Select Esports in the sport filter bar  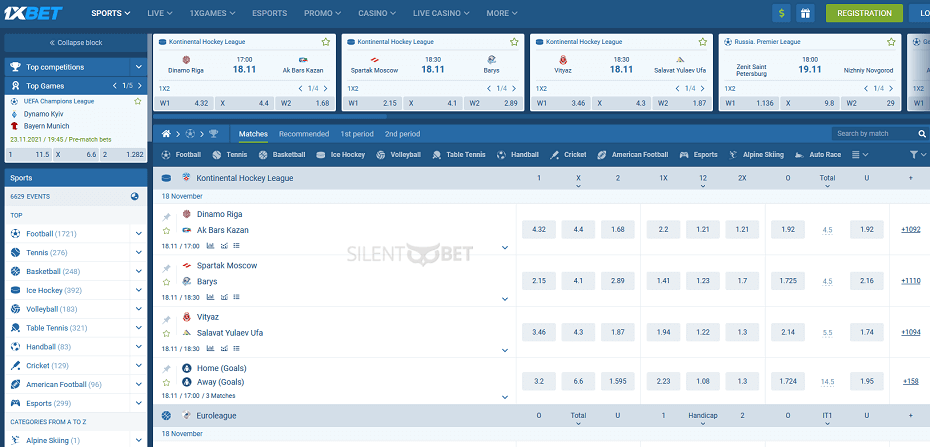[x=698, y=155]
